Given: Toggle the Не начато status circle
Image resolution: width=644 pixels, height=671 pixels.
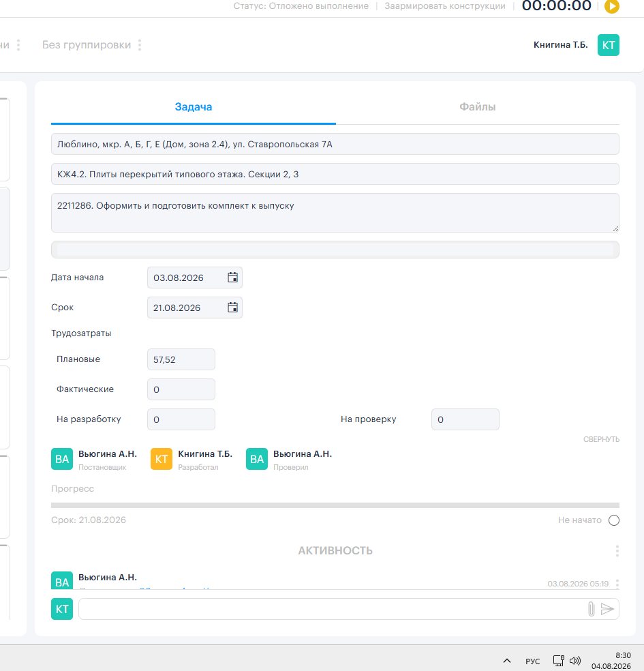Looking at the screenshot, I should 614,520.
